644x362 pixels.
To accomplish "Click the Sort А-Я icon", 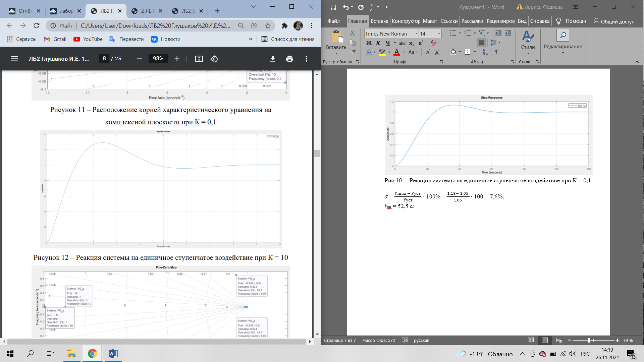I will [x=485, y=52].
